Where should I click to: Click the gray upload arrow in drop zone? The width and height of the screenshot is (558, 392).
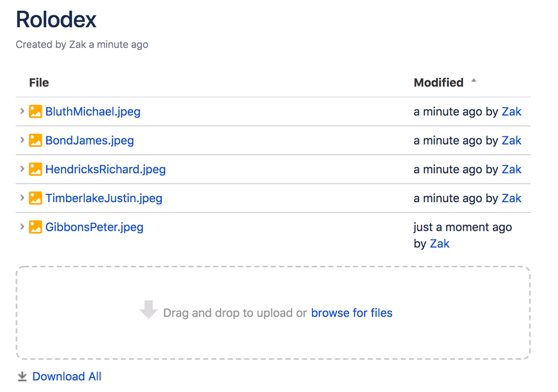pos(149,309)
